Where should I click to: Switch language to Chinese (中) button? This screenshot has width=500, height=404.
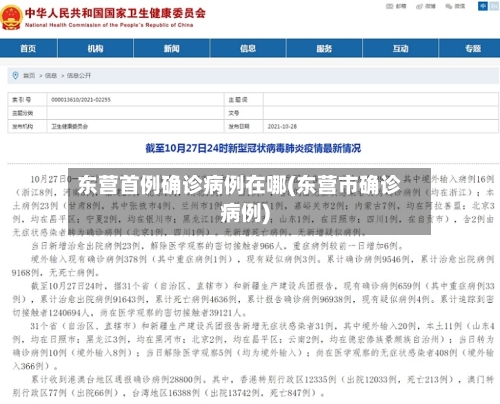pyautogui.click(x=483, y=6)
